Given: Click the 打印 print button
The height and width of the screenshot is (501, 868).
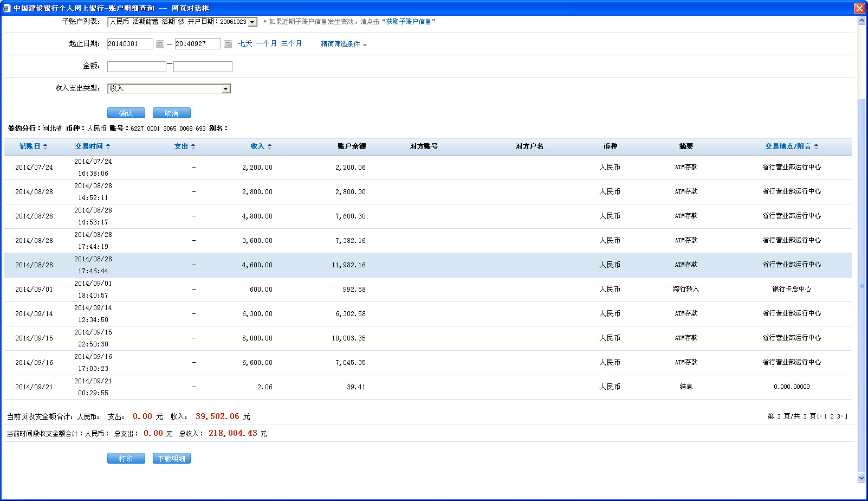Looking at the screenshot, I should tap(126, 459).
